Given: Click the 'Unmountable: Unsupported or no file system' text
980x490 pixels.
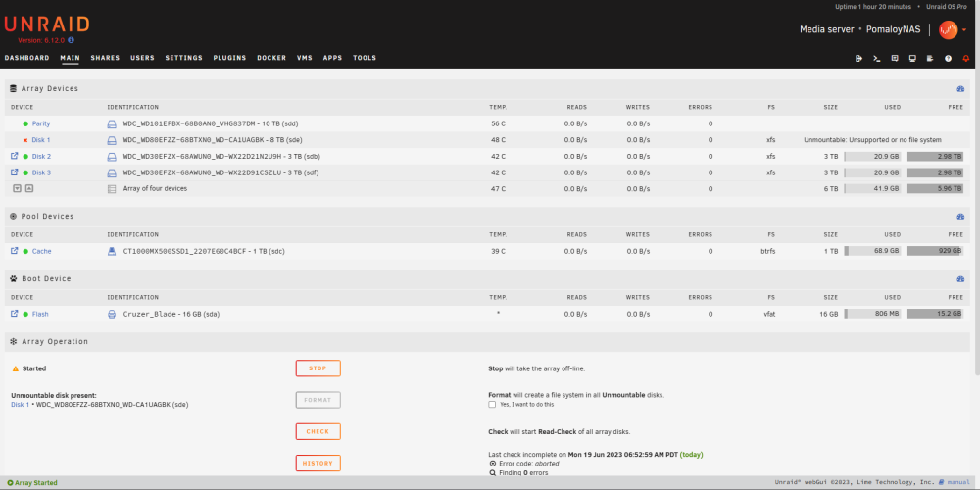Looking at the screenshot, I should [872, 140].
